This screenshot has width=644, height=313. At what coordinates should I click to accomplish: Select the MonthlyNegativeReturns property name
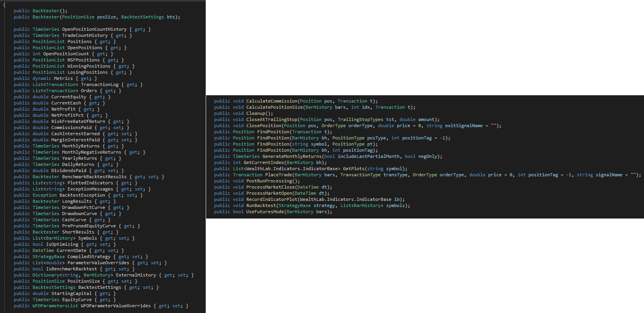[x=91, y=152]
